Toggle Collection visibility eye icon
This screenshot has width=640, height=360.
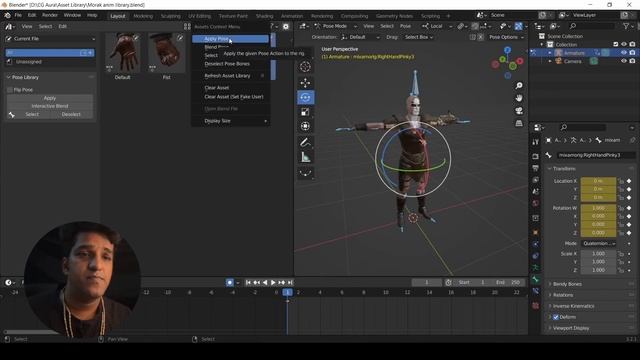coord(624,44)
